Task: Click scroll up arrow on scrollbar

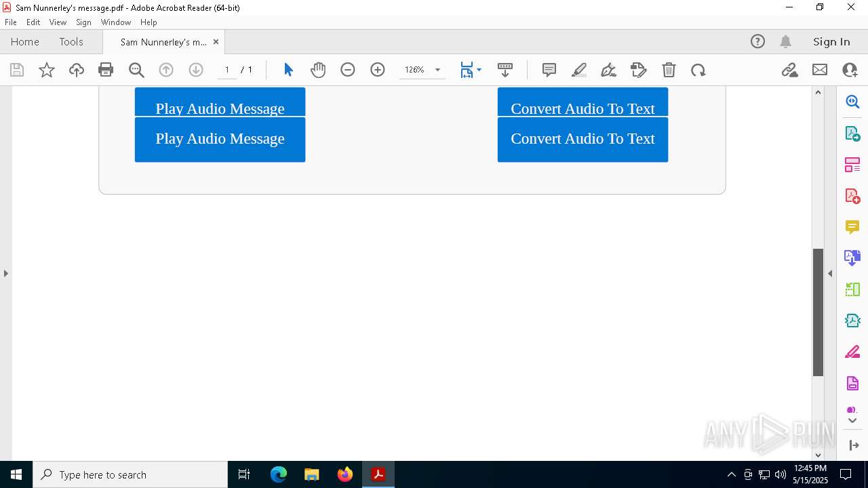Action: pyautogui.click(x=818, y=92)
